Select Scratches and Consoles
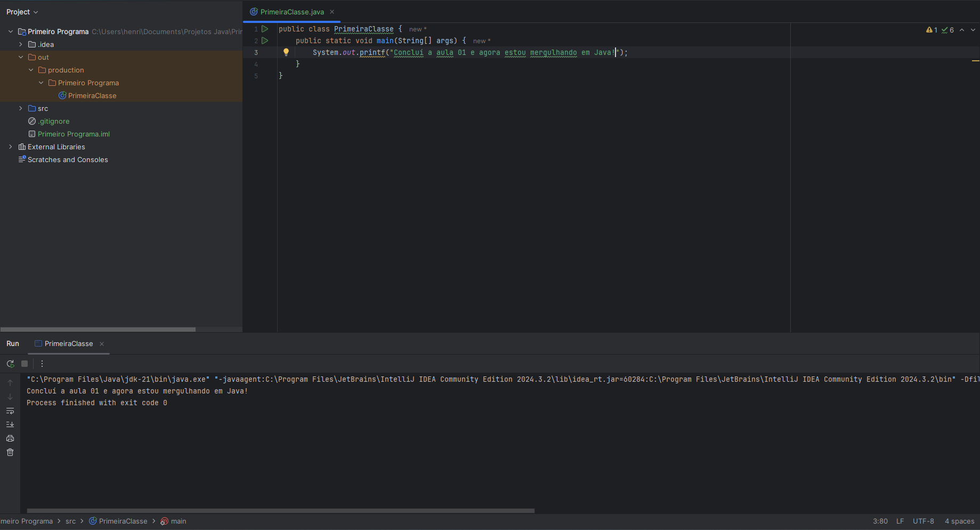Viewport: 980px width, 530px height. [x=68, y=159]
